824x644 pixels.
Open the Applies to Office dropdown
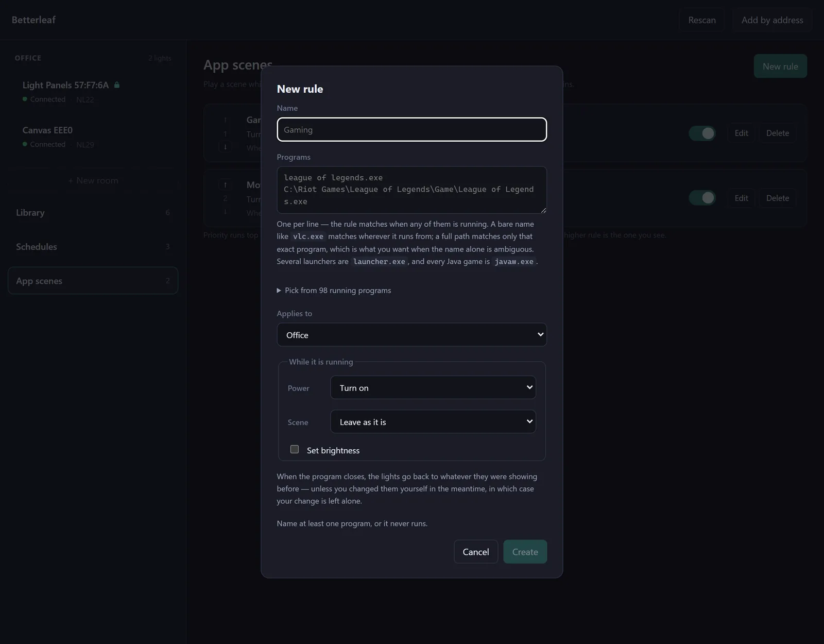(411, 335)
